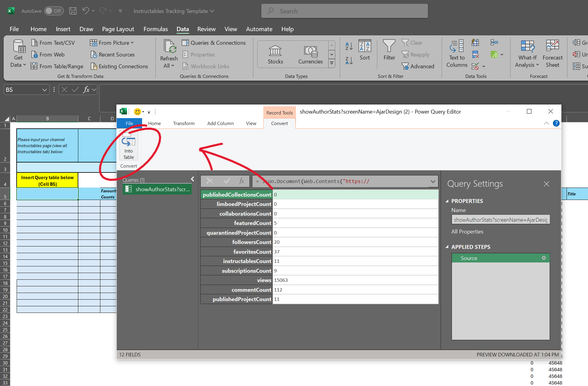Image resolution: width=588 pixels, height=386 pixels.
Task: Open Add Column tab in Power Query
Action: [220, 123]
